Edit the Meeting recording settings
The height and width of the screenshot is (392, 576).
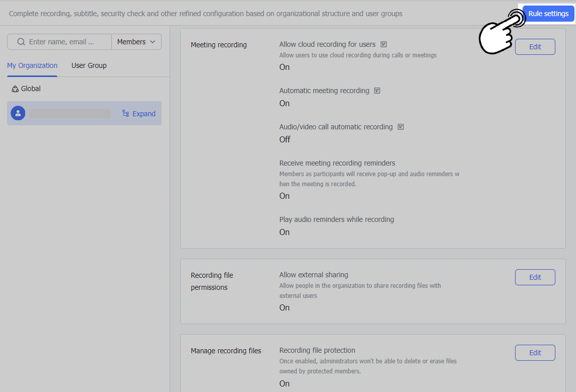click(x=535, y=46)
